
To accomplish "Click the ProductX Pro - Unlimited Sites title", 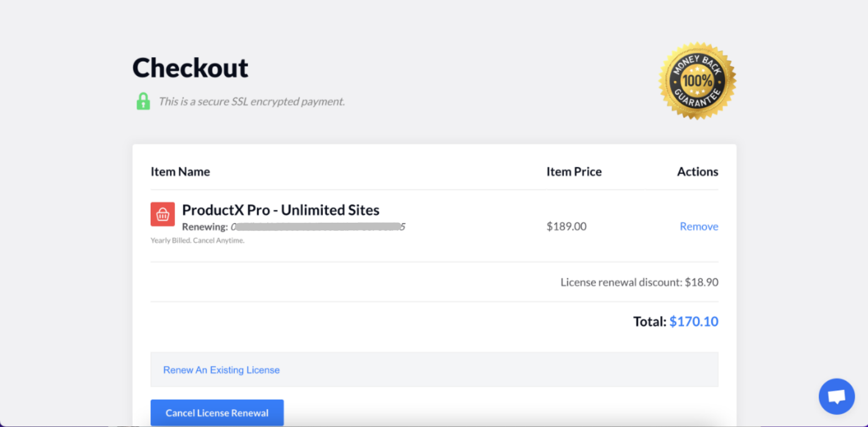I will coord(280,210).
